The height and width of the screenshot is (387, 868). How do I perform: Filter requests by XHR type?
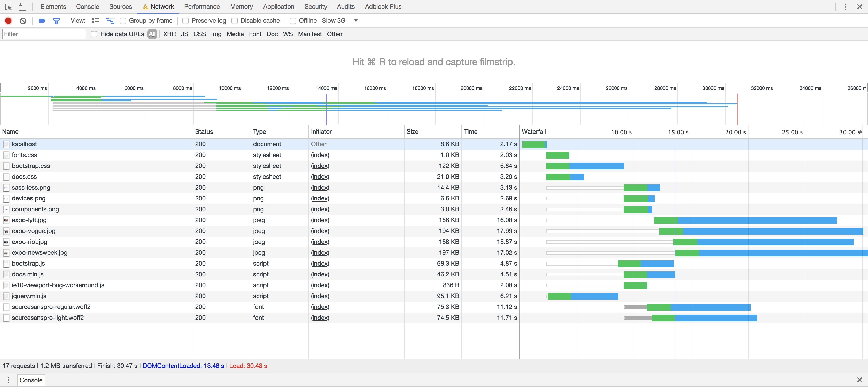click(x=169, y=34)
